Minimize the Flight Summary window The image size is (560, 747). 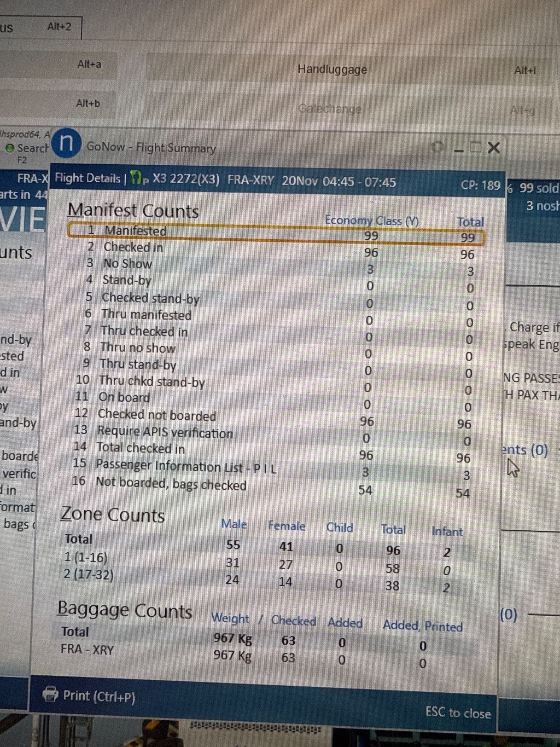pyautogui.click(x=459, y=148)
